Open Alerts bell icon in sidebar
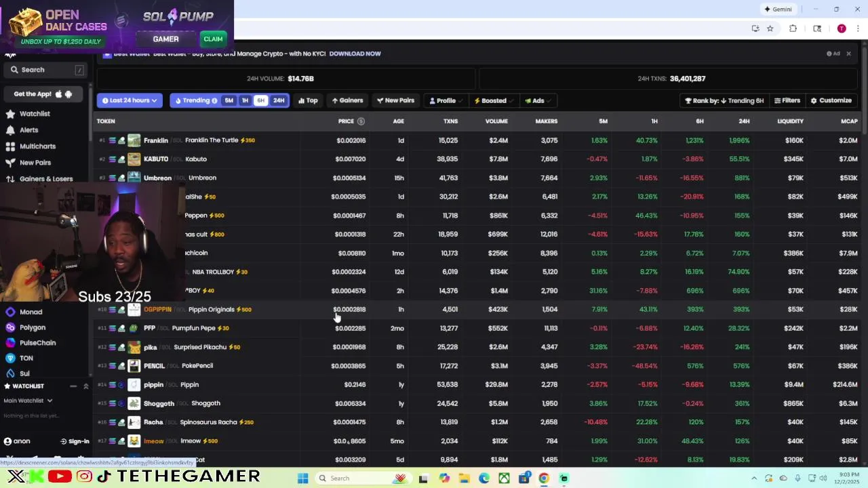This screenshot has width=868, height=488. (x=10, y=130)
